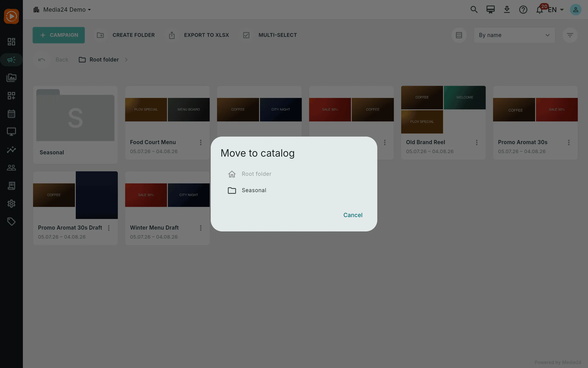The width and height of the screenshot is (588, 368).
Task: Click the home icon beside Root folder
Action: (x=232, y=174)
